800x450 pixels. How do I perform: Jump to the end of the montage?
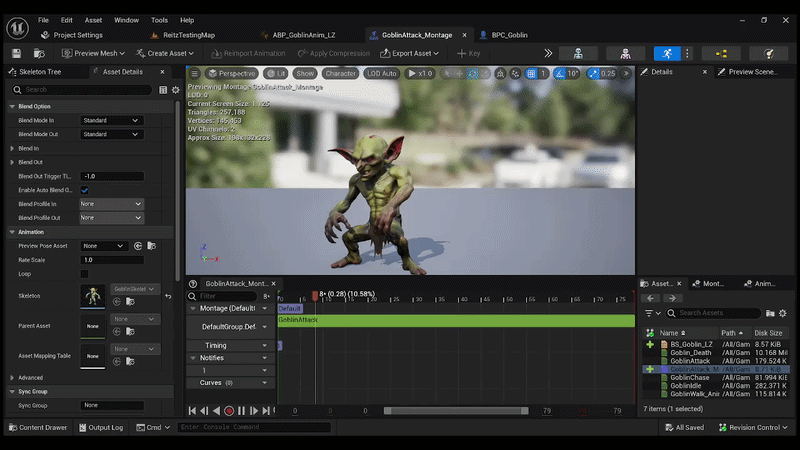click(266, 411)
